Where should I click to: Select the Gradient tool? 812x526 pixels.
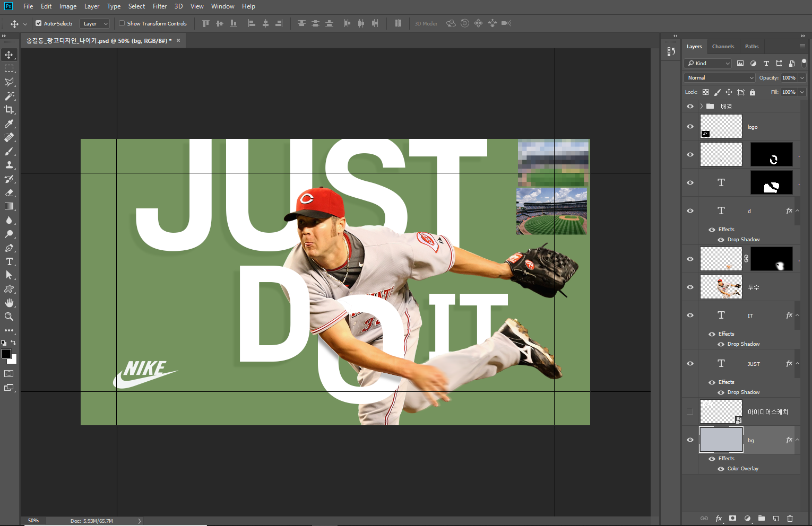tap(9, 206)
